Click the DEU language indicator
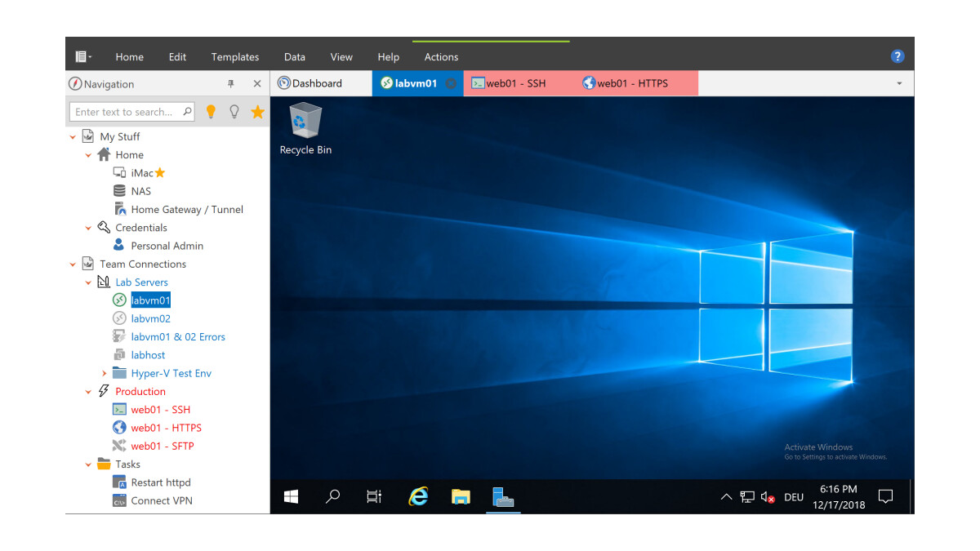This screenshot has height=551, width=980. 794,496
